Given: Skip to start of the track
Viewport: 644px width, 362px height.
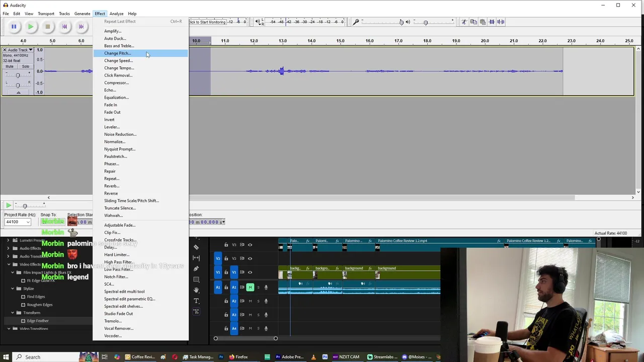Looking at the screenshot, I should 64,27.
